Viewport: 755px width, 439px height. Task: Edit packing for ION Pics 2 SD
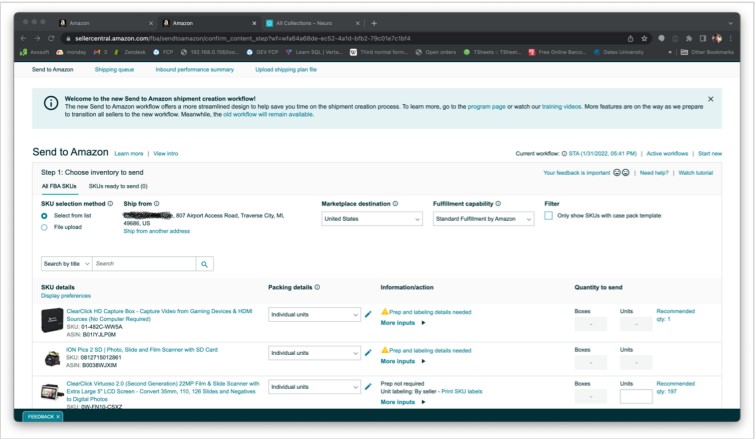click(368, 353)
